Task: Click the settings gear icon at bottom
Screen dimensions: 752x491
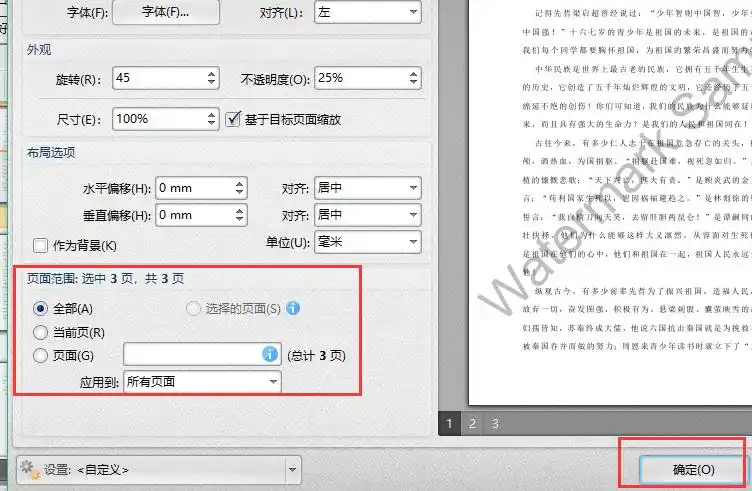Action: [30, 469]
